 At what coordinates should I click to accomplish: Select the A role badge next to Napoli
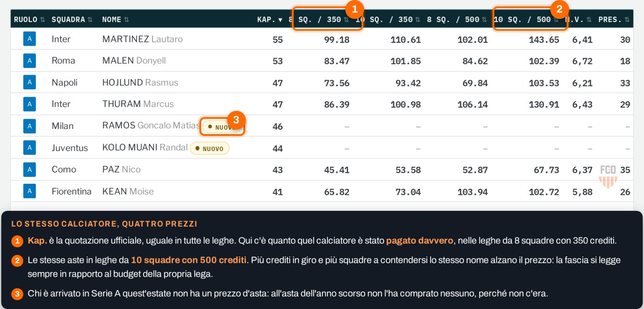click(29, 82)
